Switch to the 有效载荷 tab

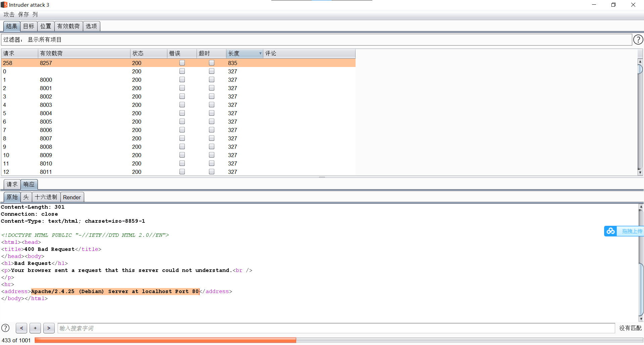click(x=68, y=26)
